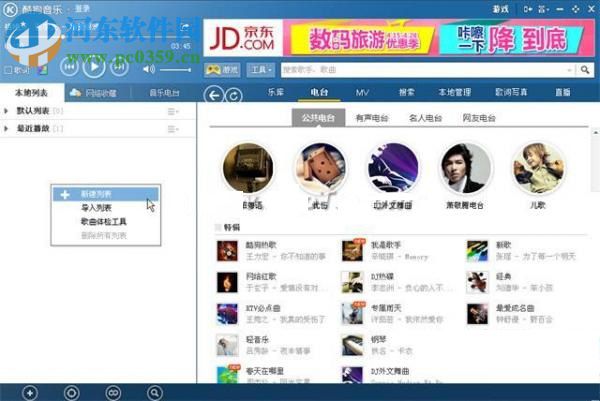Select the 本地列表 tab
Image resolution: width=600 pixels, height=401 pixels.
[x=32, y=93]
